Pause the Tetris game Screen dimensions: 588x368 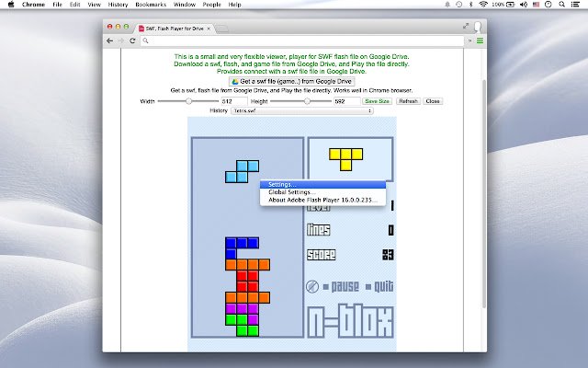(x=341, y=287)
